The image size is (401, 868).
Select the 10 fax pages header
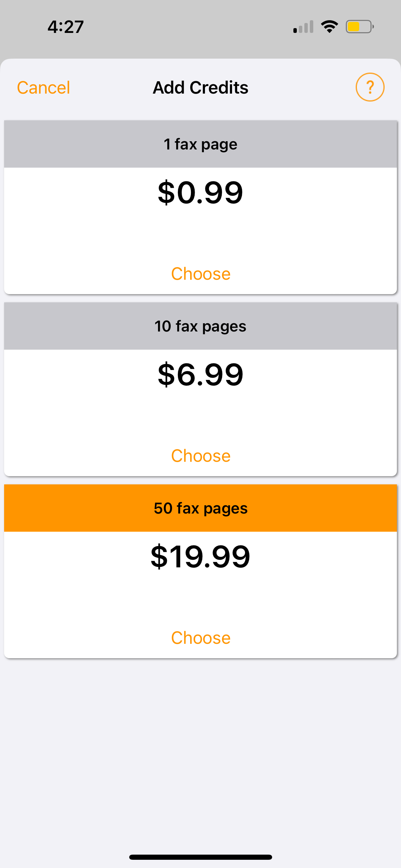[200, 326]
